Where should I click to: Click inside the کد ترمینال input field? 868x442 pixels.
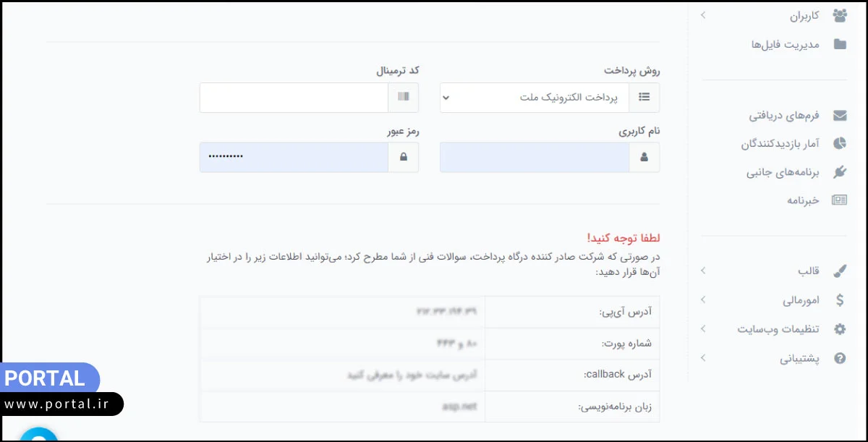[x=293, y=97]
